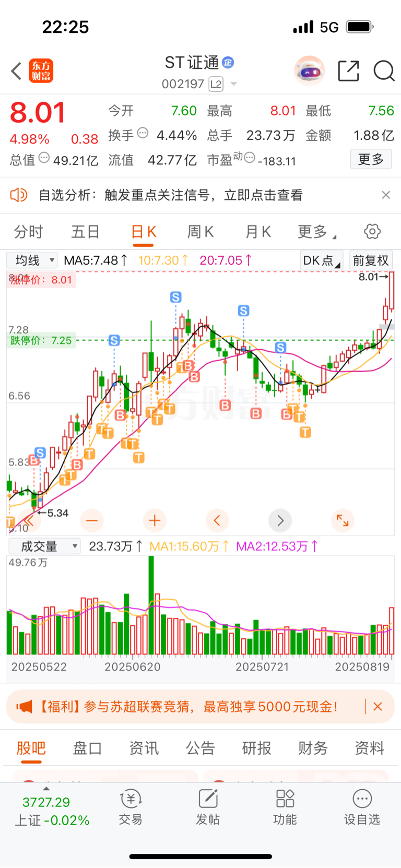Open the 东方财富 logo icon

coord(41,71)
